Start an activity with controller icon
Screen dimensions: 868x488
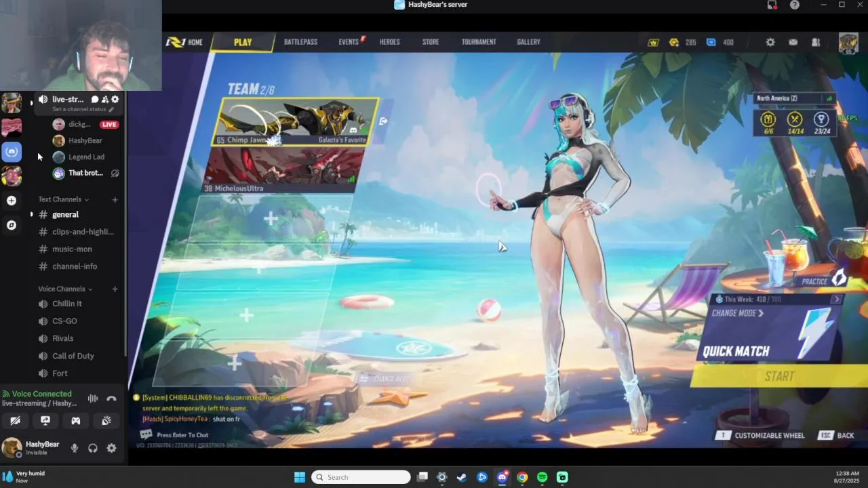[76, 420]
